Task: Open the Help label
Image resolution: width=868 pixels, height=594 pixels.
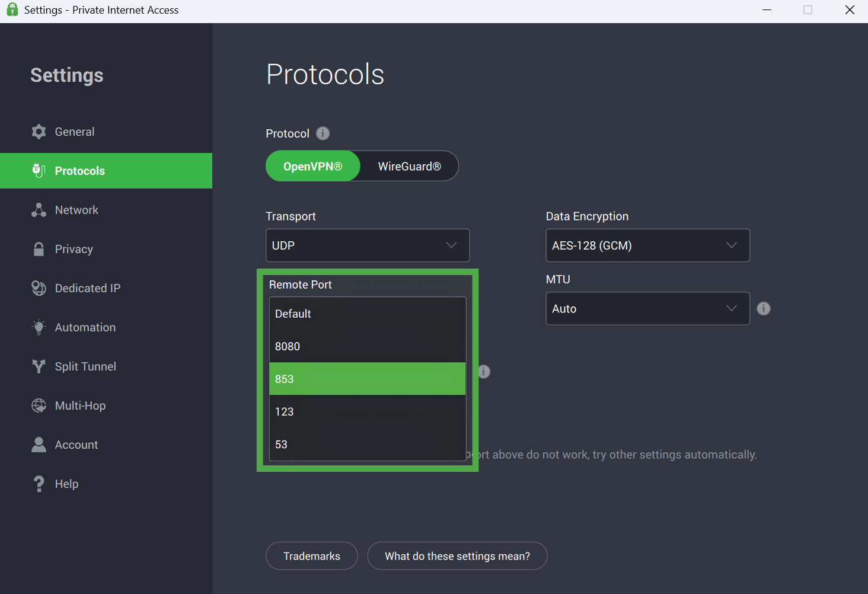Action: (x=66, y=484)
